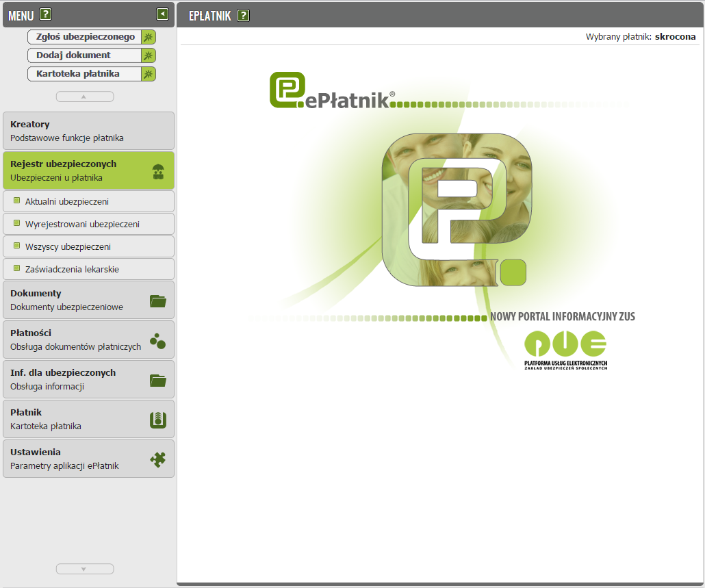Click the PUE Platforma Usług Elektronicznych logo
Screen dimensions: 705x588
click(x=565, y=350)
